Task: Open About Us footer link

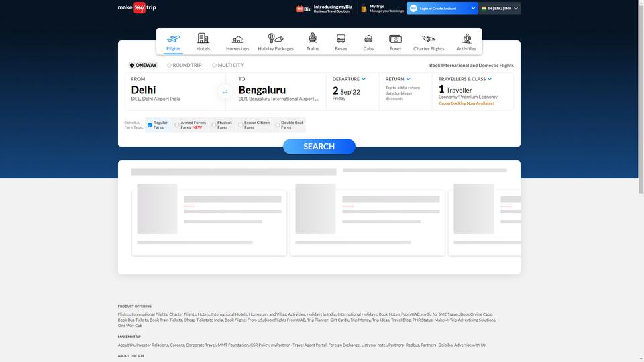Action: (126, 345)
